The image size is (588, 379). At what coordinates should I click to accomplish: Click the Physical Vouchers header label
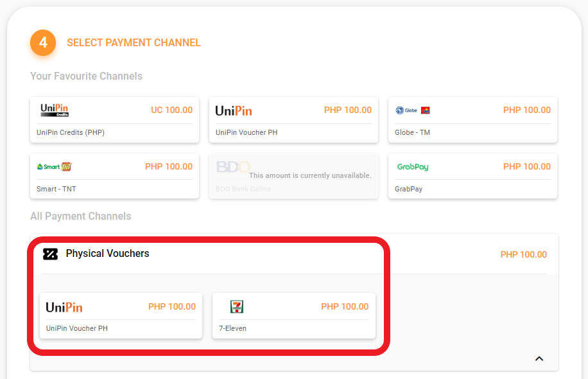click(107, 254)
